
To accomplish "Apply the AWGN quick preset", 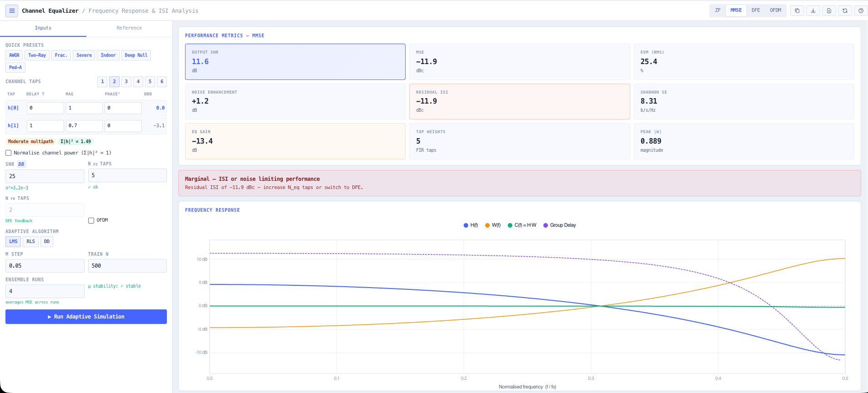I will (14, 55).
